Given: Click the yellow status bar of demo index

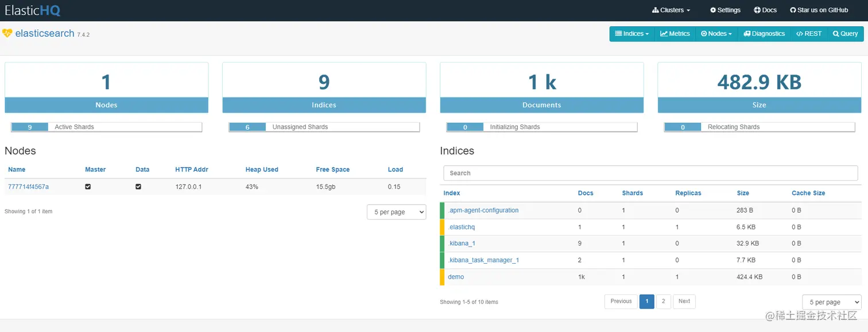Looking at the screenshot, I should [x=442, y=277].
